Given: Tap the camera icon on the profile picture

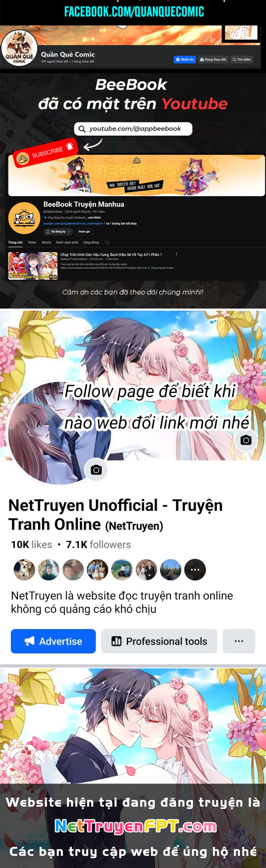Looking at the screenshot, I should point(96,470).
